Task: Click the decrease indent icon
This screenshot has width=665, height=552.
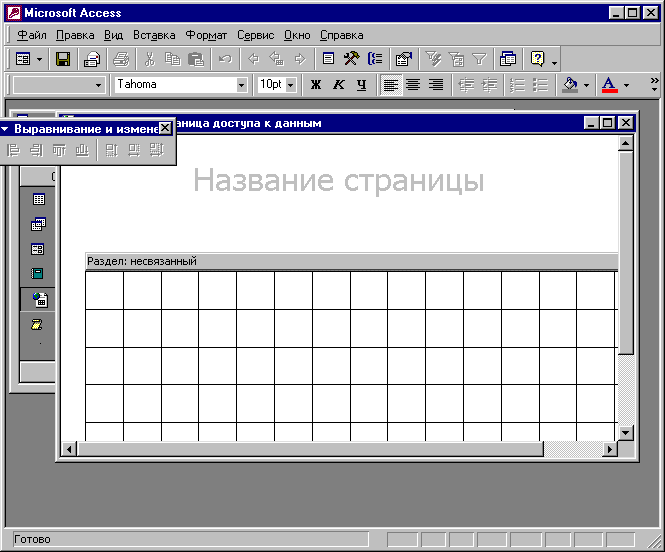Action: click(x=467, y=85)
